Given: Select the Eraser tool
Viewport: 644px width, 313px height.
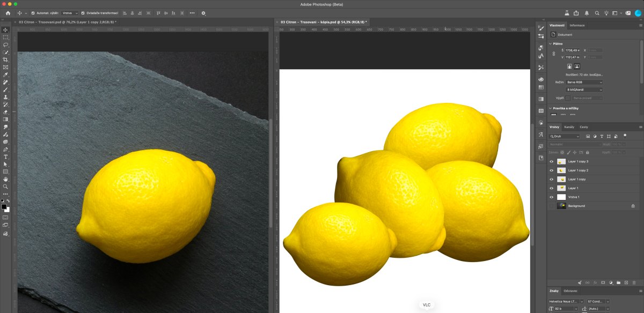Looking at the screenshot, I should coord(5,112).
